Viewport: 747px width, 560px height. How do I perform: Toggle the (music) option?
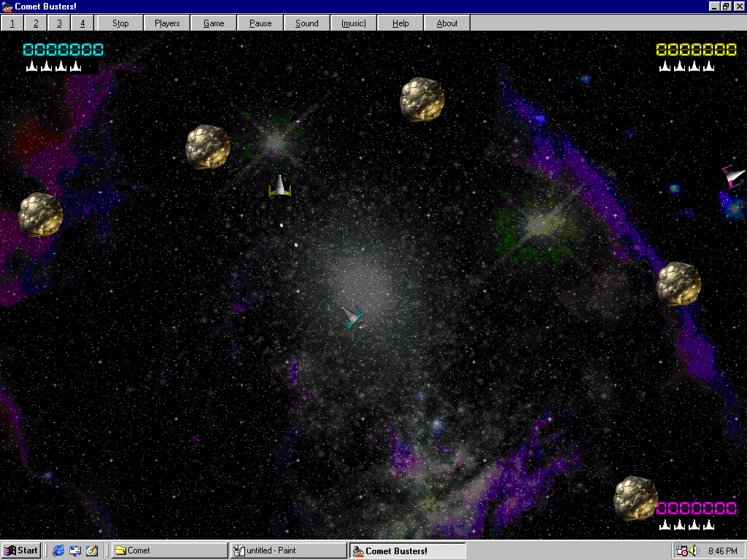[353, 23]
